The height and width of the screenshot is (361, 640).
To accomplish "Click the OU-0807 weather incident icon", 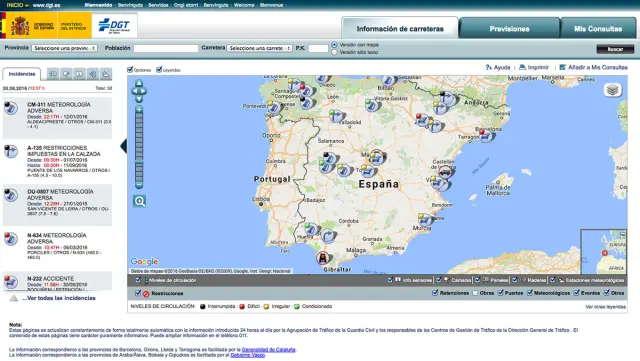I will pos(11,195).
